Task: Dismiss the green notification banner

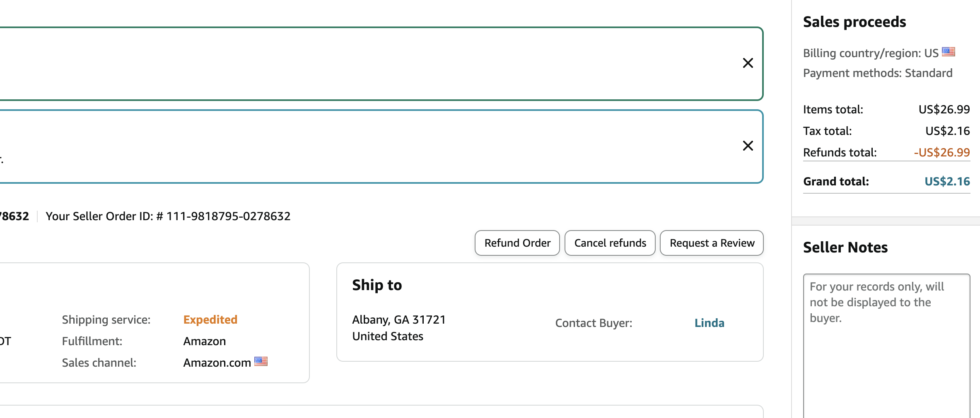Action: (748, 63)
